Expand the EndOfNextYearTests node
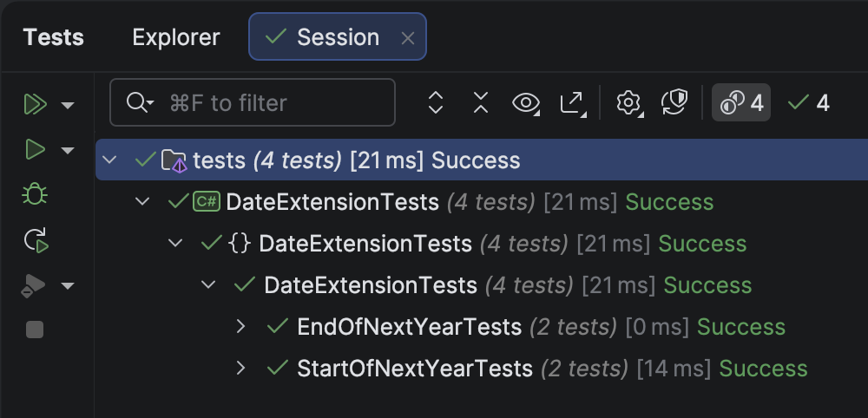The height and width of the screenshot is (418, 868). point(242,327)
